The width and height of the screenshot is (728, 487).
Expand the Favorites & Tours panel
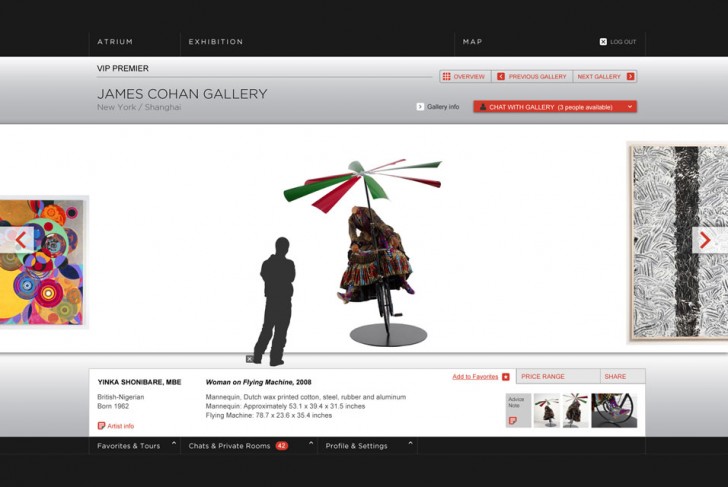[174, 443]
